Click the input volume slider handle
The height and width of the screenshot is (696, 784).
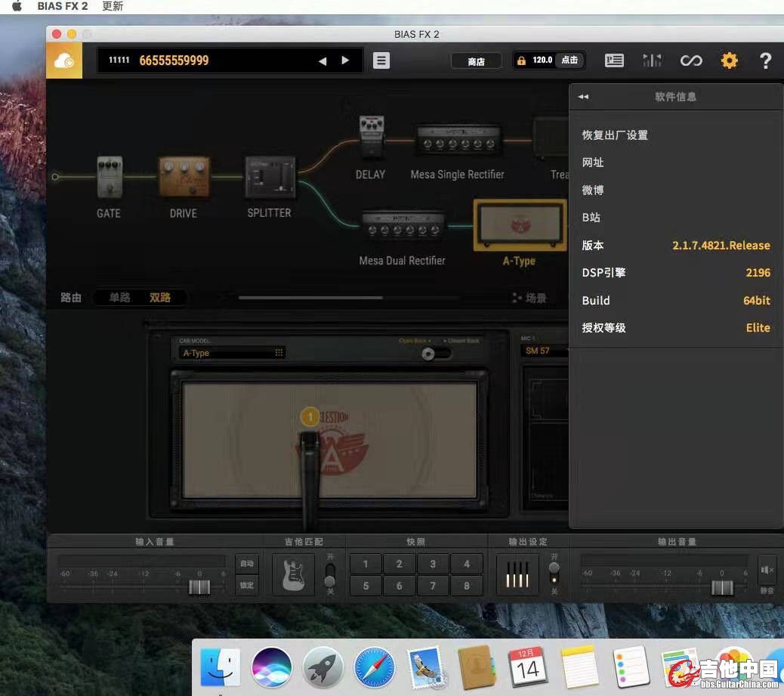199,588
